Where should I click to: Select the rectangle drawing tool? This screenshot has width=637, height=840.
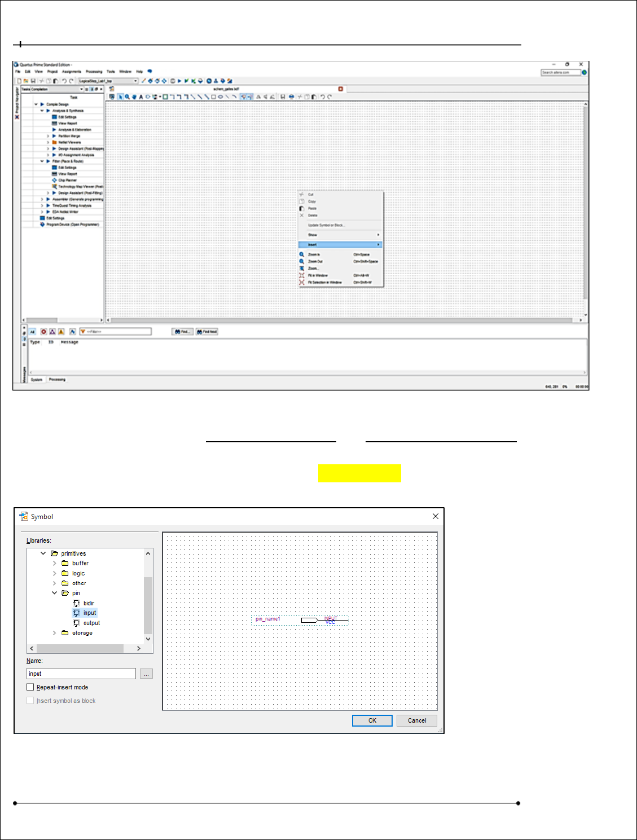coord(213,96)
